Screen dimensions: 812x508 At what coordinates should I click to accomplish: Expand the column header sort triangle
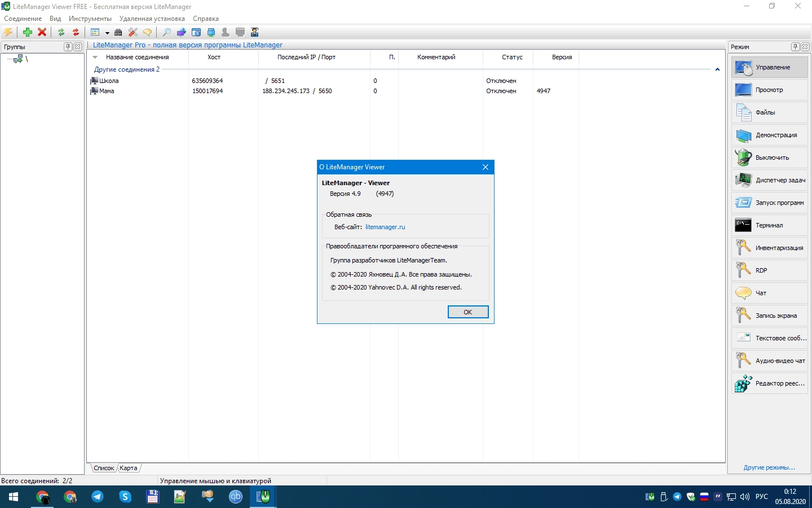(95, 57)
